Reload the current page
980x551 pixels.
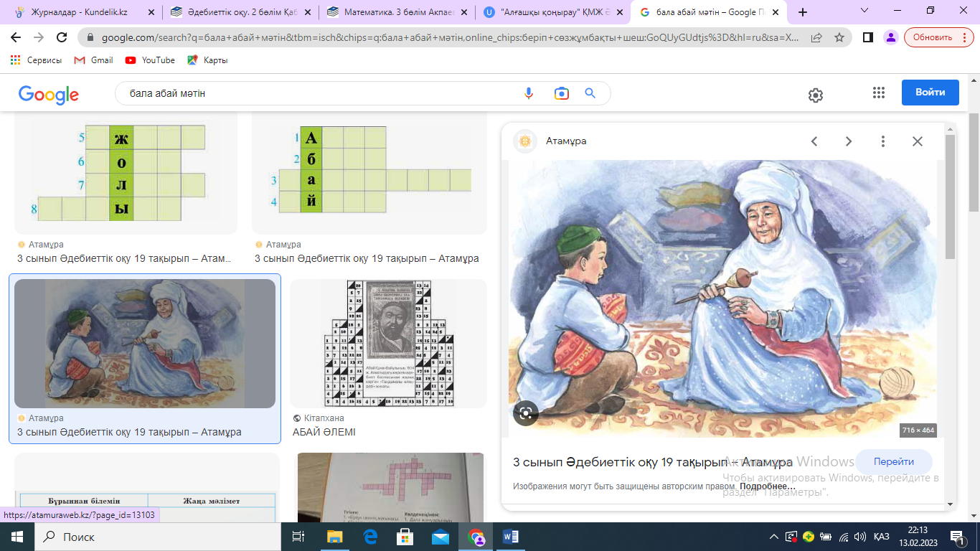(62, 37)
